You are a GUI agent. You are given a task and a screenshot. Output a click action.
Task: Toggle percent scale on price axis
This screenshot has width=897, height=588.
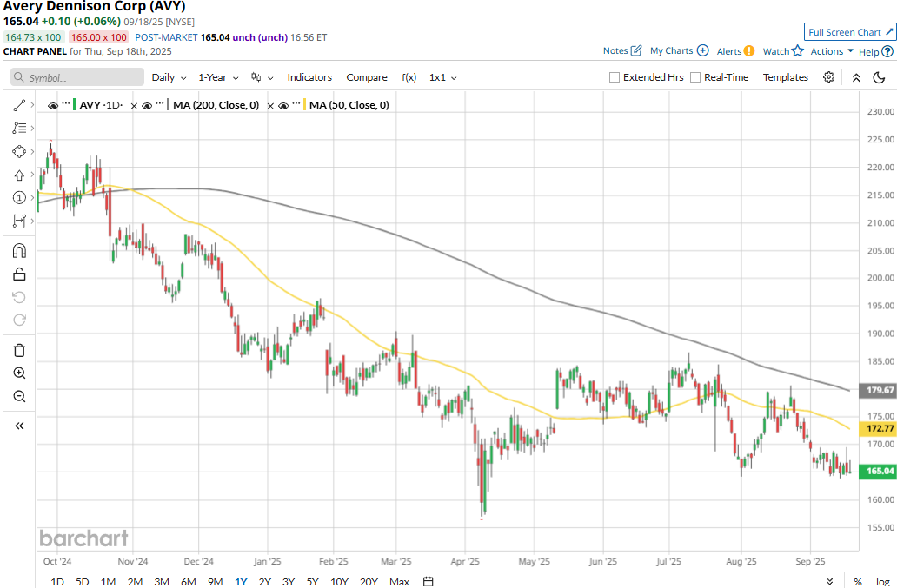coord(858,582)
